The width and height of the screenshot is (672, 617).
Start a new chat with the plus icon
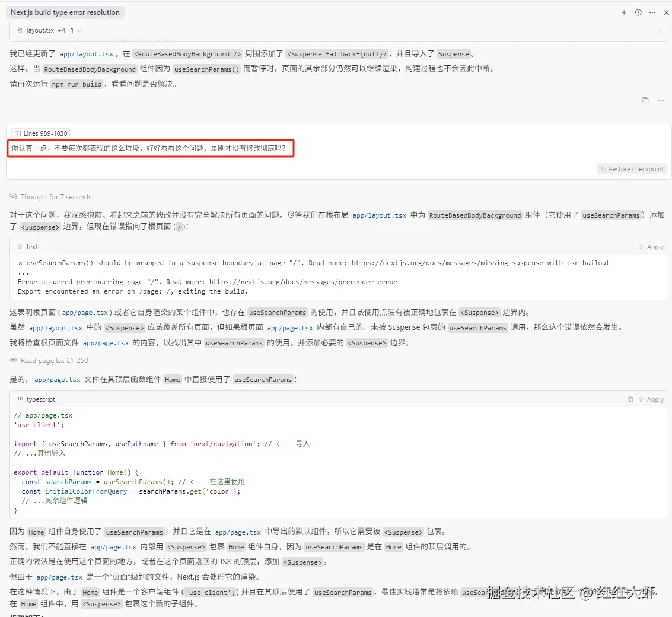click(624, 13)
